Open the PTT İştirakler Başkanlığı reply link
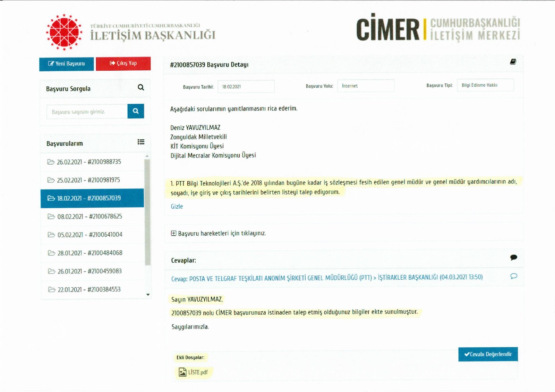Image resolution: width=555 pixels, height=392 pixels. (327, 278)
